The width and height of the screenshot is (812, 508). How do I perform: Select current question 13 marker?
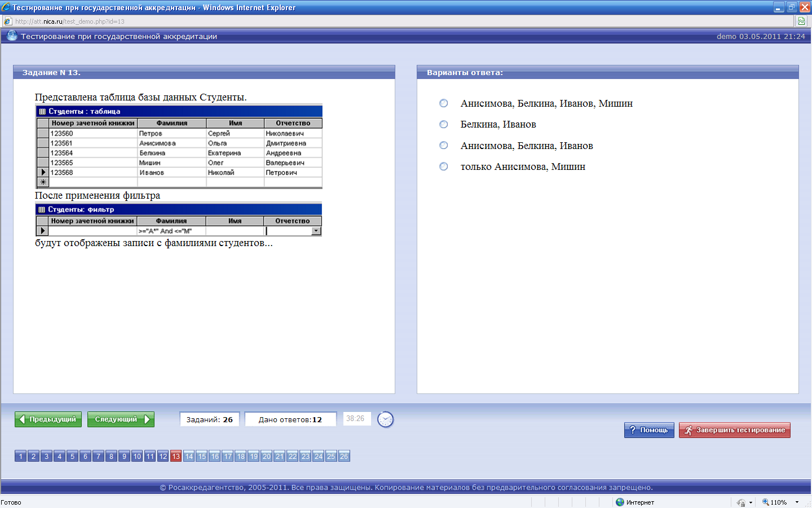[x=176, y=456]
